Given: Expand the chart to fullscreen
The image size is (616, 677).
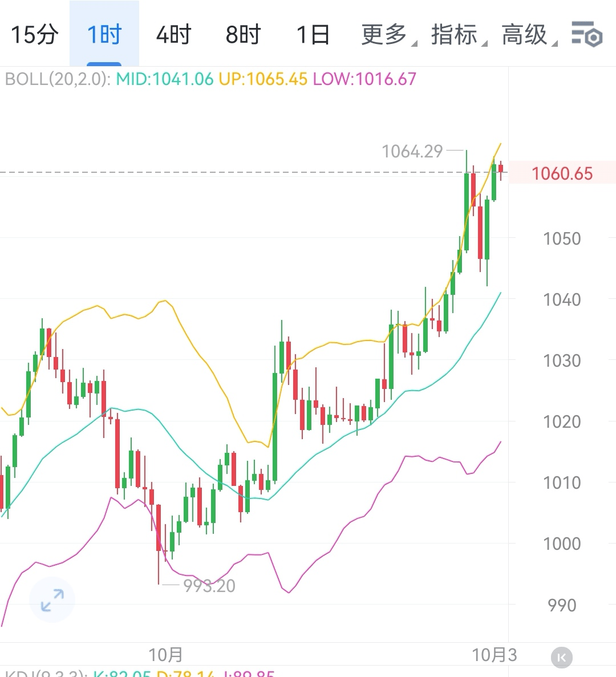Looking at the screenshot, I should [52, 599].
